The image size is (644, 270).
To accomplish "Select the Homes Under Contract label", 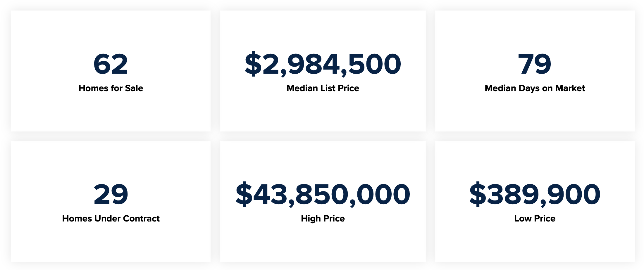I will 111,219.
